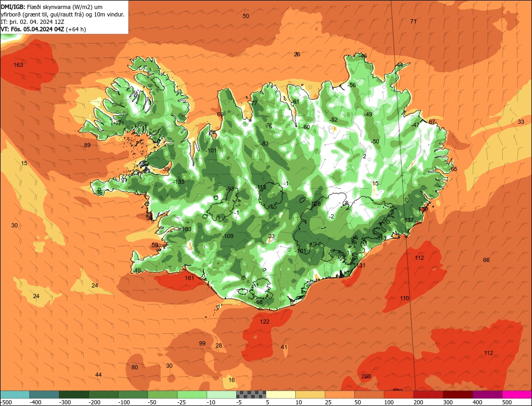Image resolution: width=532 pixels, height=406 pixels.
Task: Pick the -25 to -10 light green swatch
Action: click(192, 394)
